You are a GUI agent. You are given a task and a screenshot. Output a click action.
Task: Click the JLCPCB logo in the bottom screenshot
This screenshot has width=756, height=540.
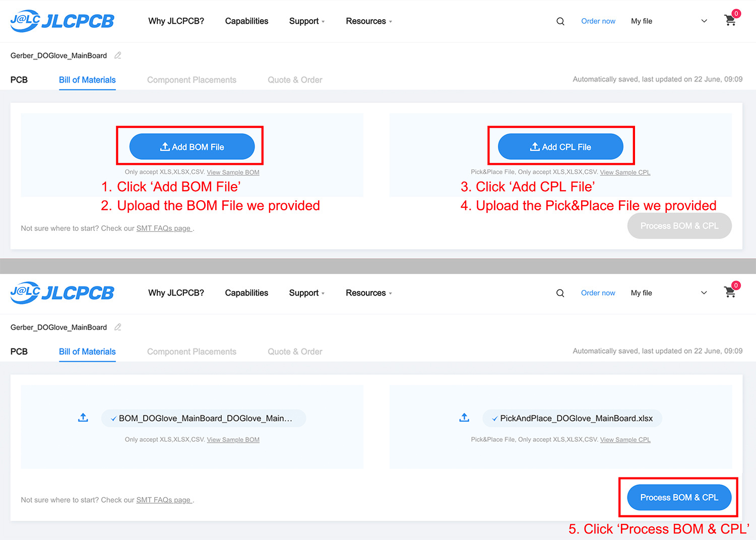62,292
